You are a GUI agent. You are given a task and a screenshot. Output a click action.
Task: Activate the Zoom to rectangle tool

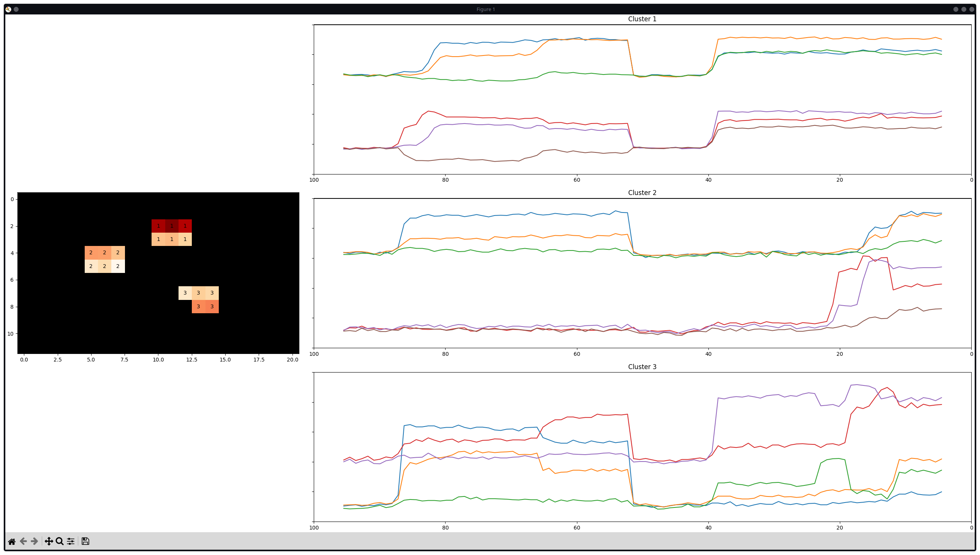[x=59, y=541]
